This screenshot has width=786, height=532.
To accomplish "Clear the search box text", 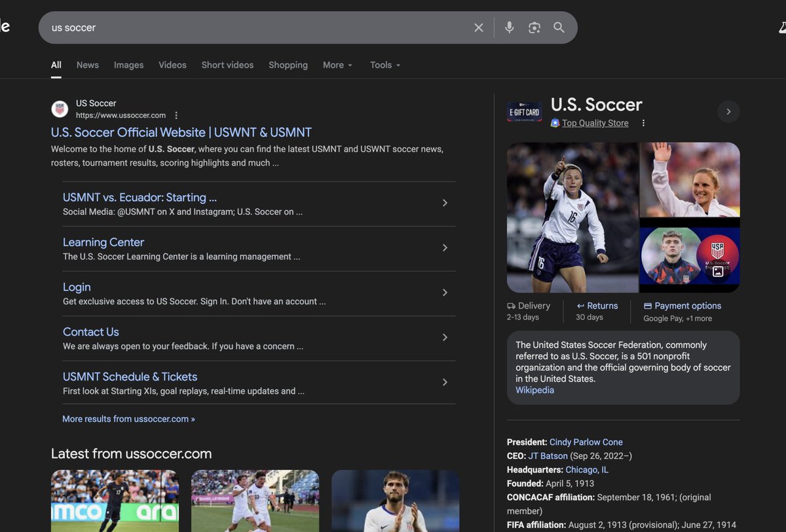I will [479, 28].
